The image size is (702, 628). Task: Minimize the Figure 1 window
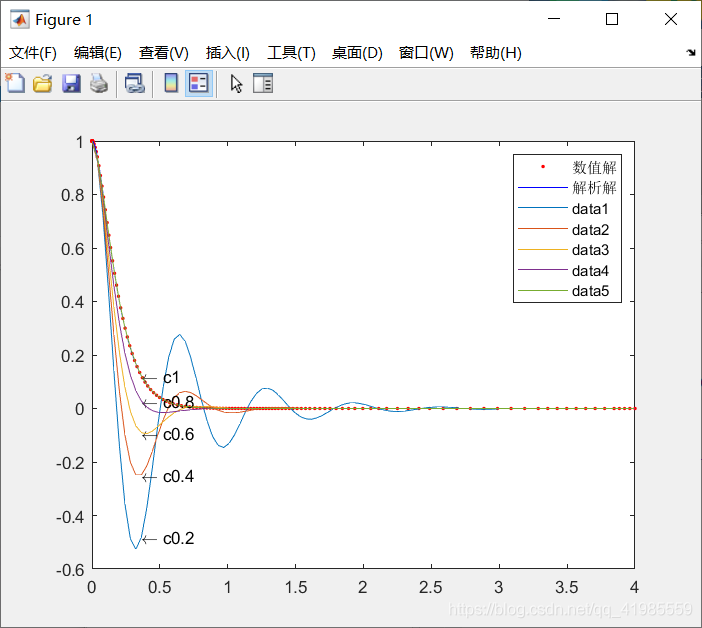[554, 19]
